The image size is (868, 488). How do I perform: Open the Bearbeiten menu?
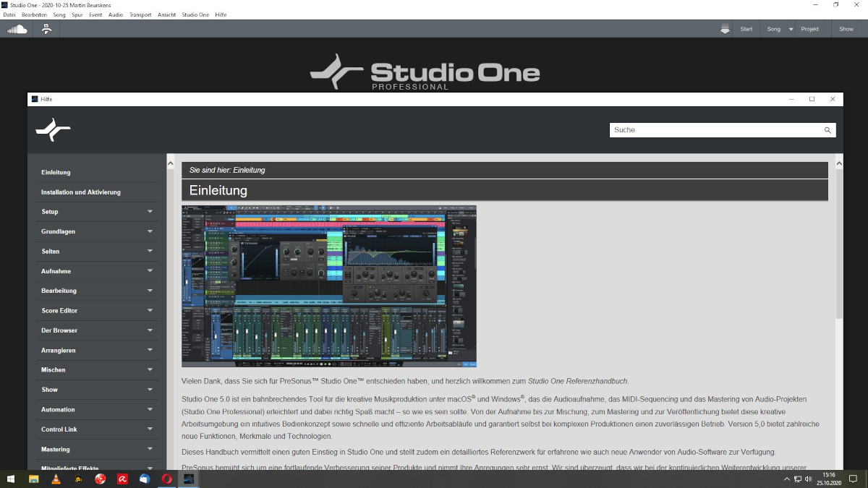tap(34, 14)
